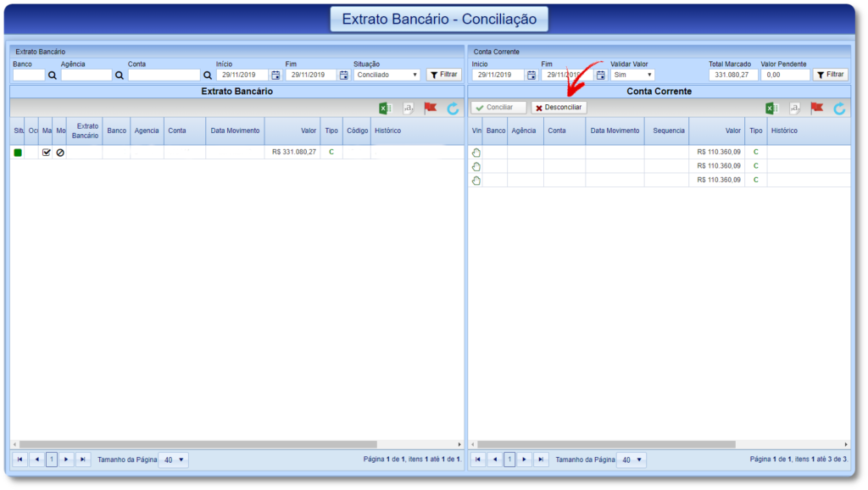Refresh the Extrato Bancário grid
The width and height of the screenshot is (868, 490).
click(x=453, y=109)
